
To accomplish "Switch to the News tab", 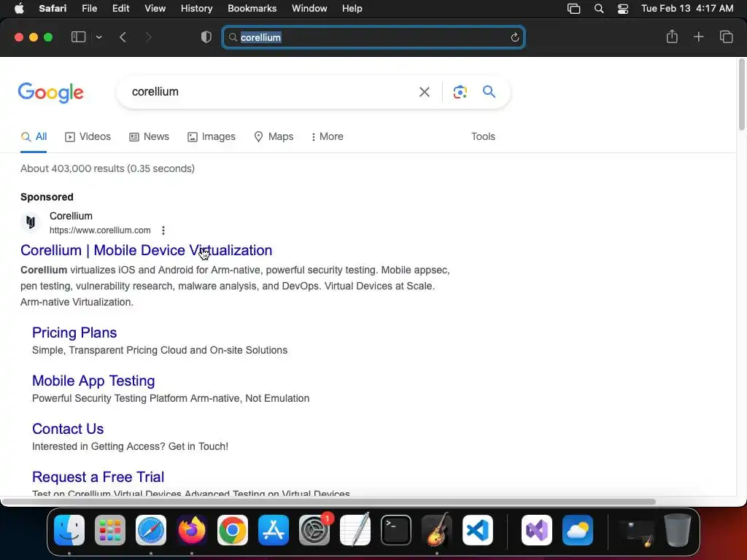I will [x=149, y=136].
